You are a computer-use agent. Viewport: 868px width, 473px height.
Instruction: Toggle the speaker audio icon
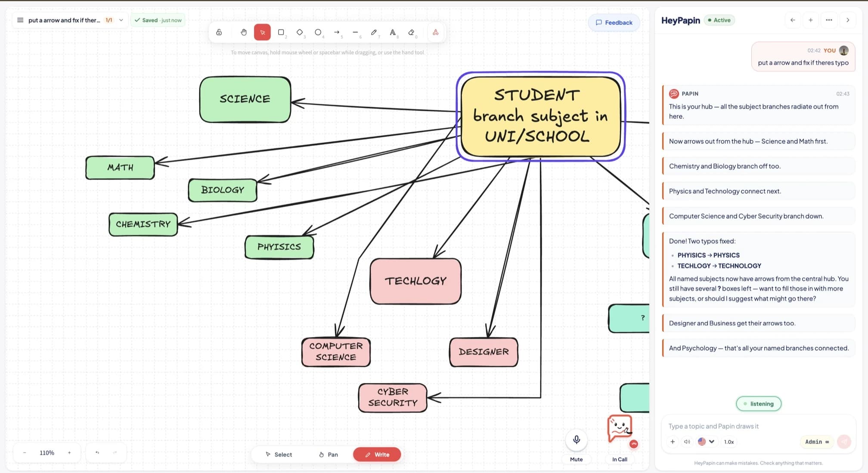687,442
